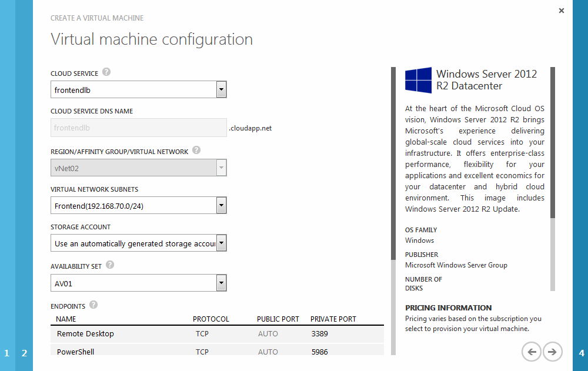Click the PUBLIC PORT column header
This screenshot has height=371, width=588.
278,319
